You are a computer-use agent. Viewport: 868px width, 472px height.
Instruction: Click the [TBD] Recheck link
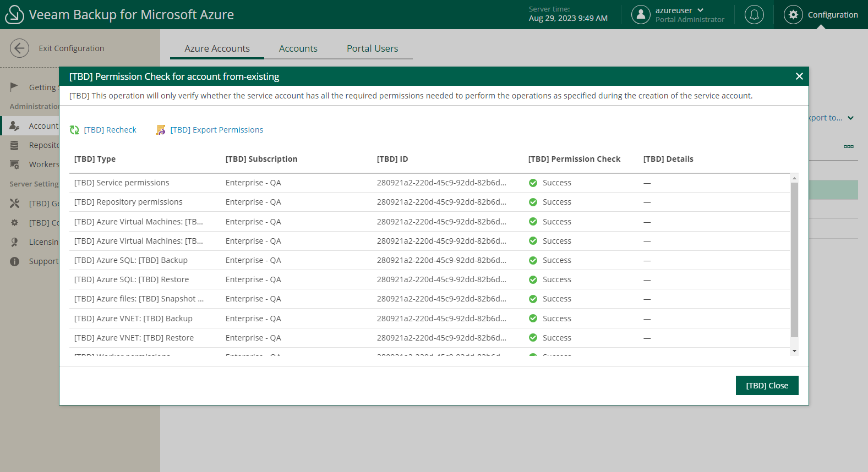pos(110,130)
